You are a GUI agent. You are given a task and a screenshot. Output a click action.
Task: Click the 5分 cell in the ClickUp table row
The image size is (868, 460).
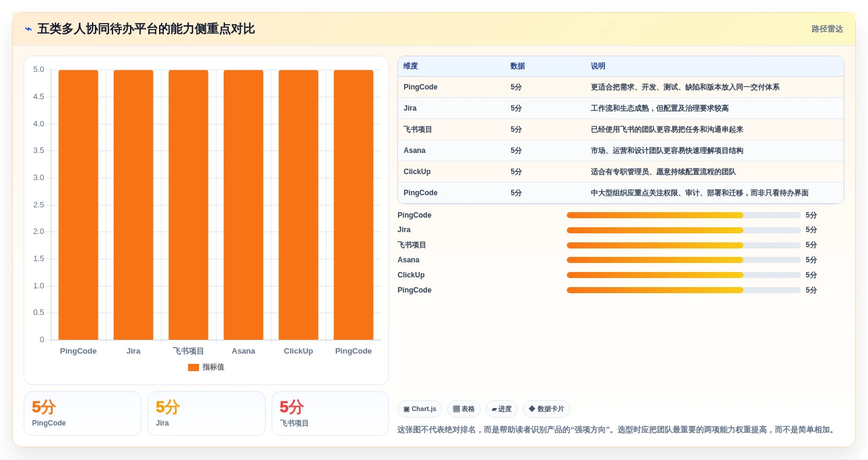(x=516, y=172)
